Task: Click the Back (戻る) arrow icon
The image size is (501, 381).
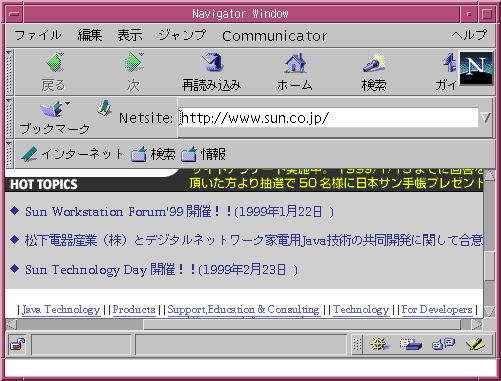Action: tap(55, 62)
